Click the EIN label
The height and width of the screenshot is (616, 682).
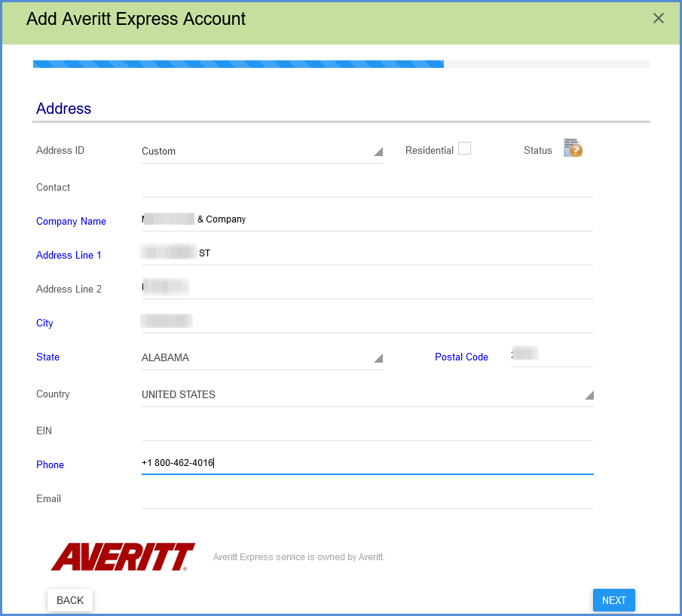[44, 431]
